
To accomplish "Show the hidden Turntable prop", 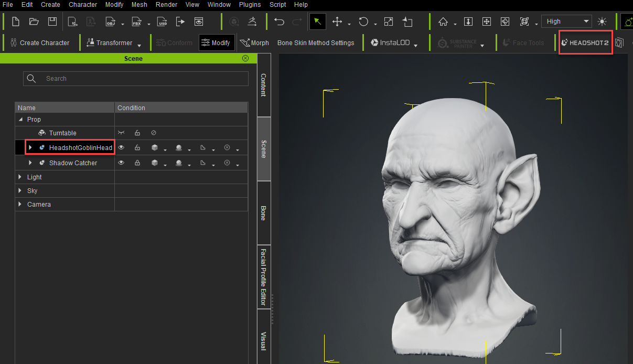I will click(121, 133).
